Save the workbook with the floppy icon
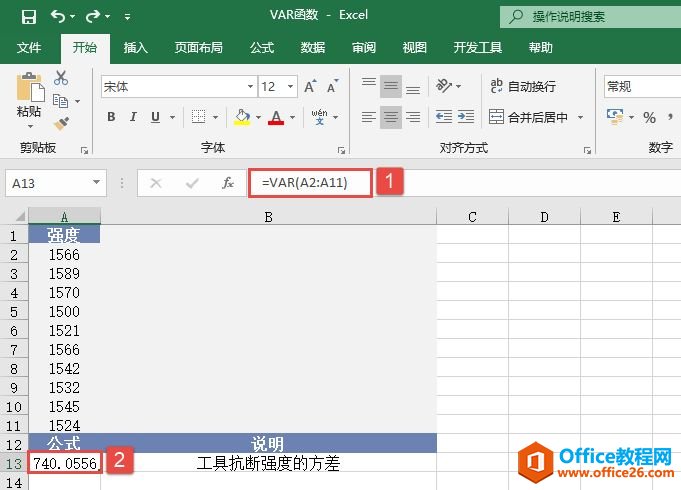 [29, 17]
